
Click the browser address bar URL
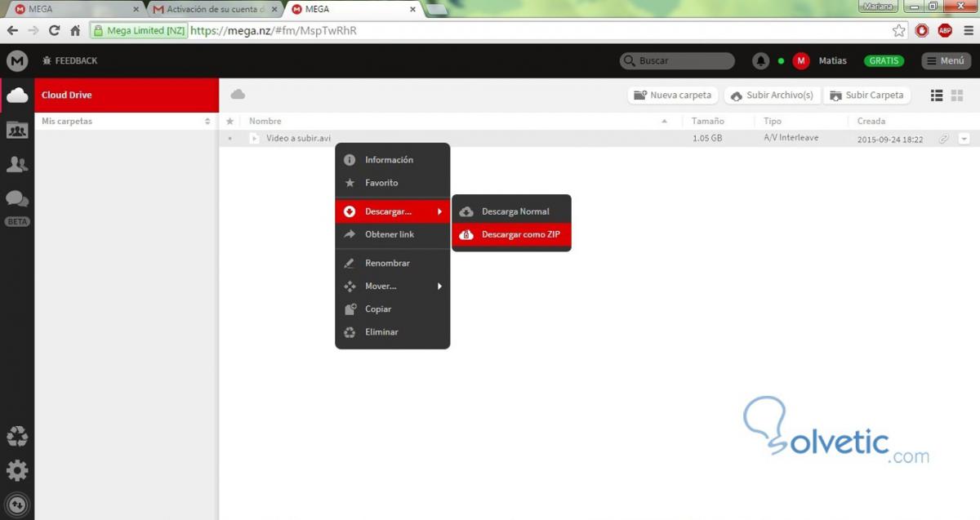coord(274,31)
